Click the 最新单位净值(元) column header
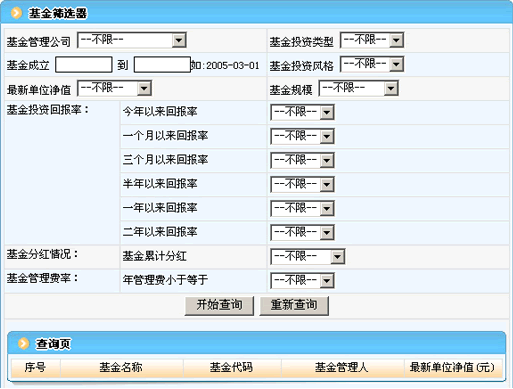Screen dimensions: 513x389 pos(453,368)
